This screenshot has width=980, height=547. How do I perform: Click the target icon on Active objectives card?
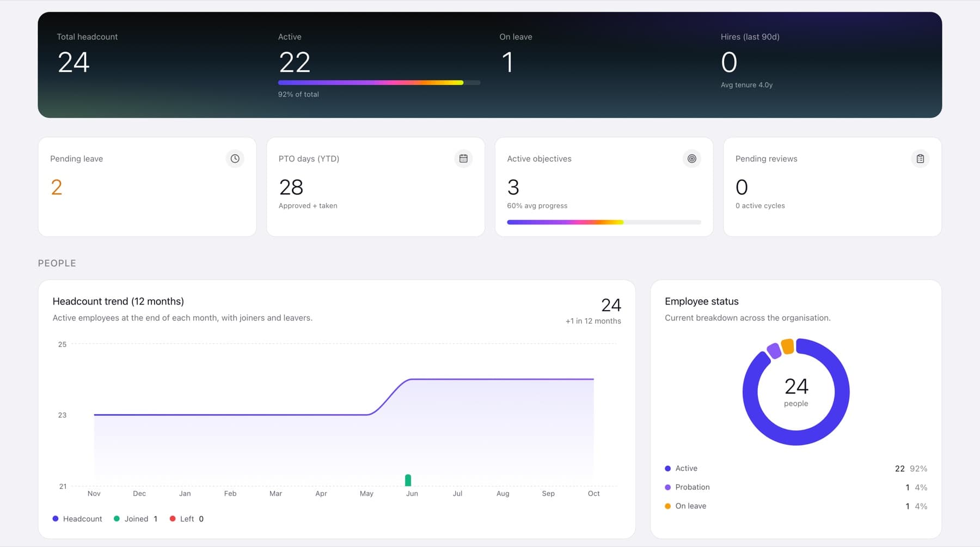691,159
